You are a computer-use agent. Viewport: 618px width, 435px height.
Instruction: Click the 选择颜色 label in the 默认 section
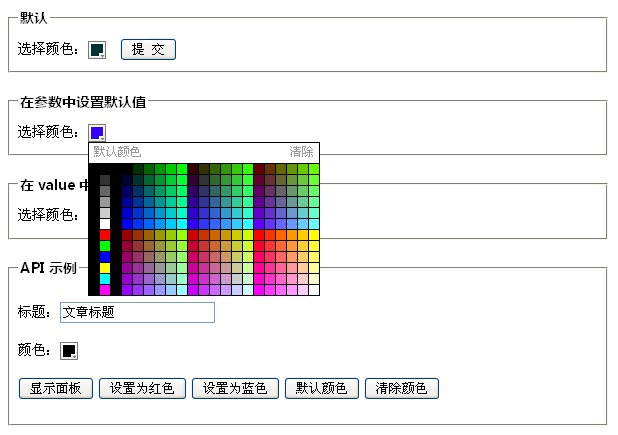point(48,49)
